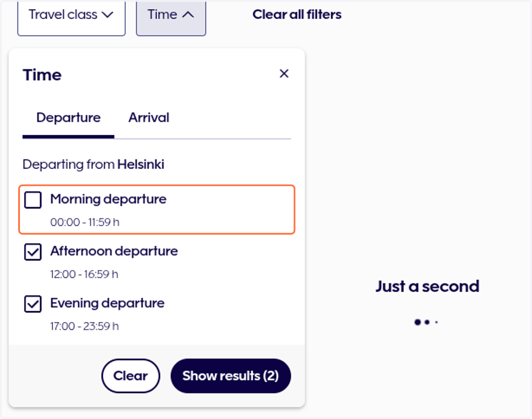
Task: Click the Afternoon departure label
Action: 114,251
